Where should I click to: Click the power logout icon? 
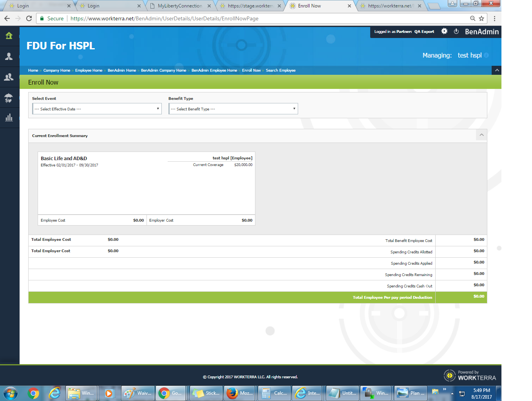(x=456, y=31)
